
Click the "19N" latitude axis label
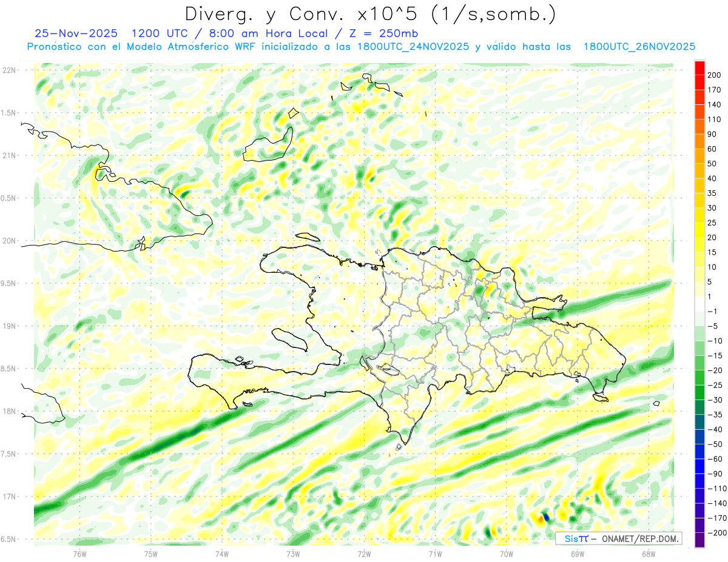pyautogui.click(x=8, y=326)
